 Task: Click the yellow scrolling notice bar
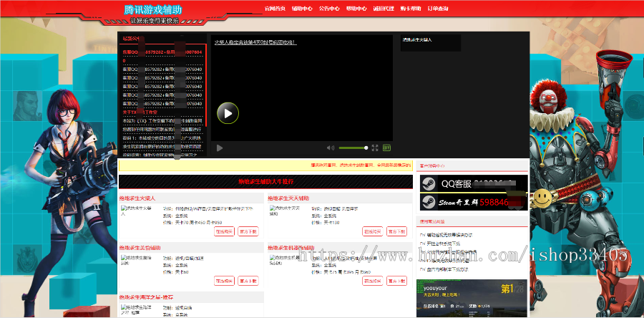pyautogui.click(x=265, y=165)
